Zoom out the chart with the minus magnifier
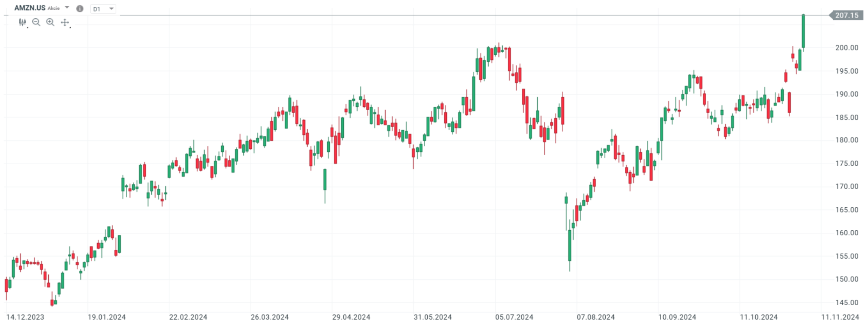The width and height of the screenshot is (868, 326). coord(36,22)
